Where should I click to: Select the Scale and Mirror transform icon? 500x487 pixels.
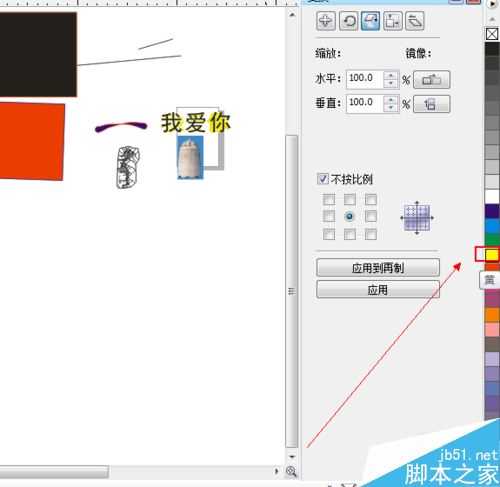[x=370, y=21]
